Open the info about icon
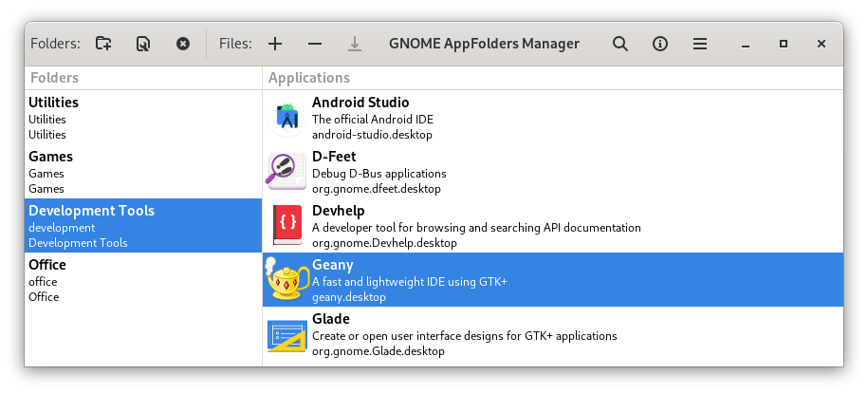Screen dimensions: 868x394 point(660,44)
